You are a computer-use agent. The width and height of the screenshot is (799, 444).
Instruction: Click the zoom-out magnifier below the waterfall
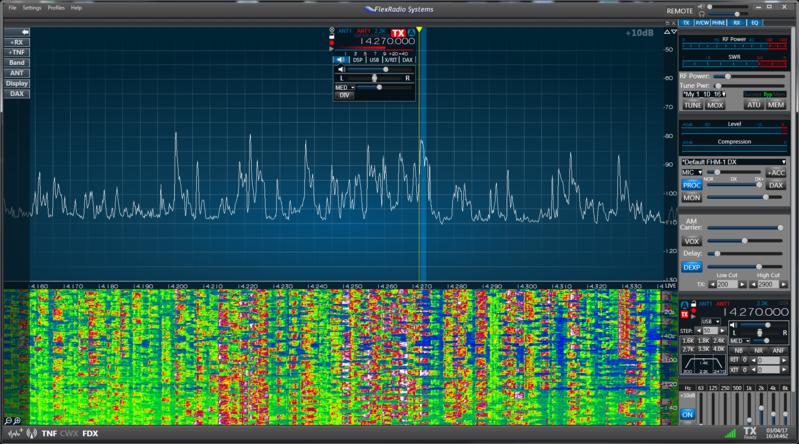point(8,421)
